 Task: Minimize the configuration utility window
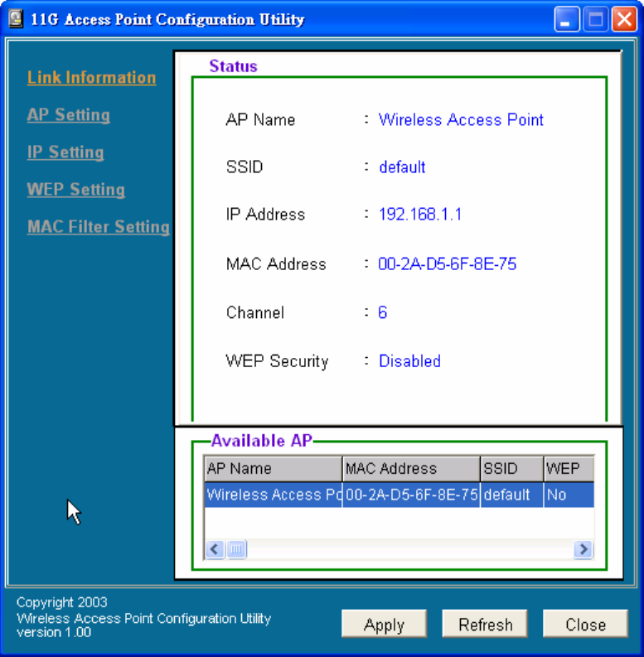(567, 19)
